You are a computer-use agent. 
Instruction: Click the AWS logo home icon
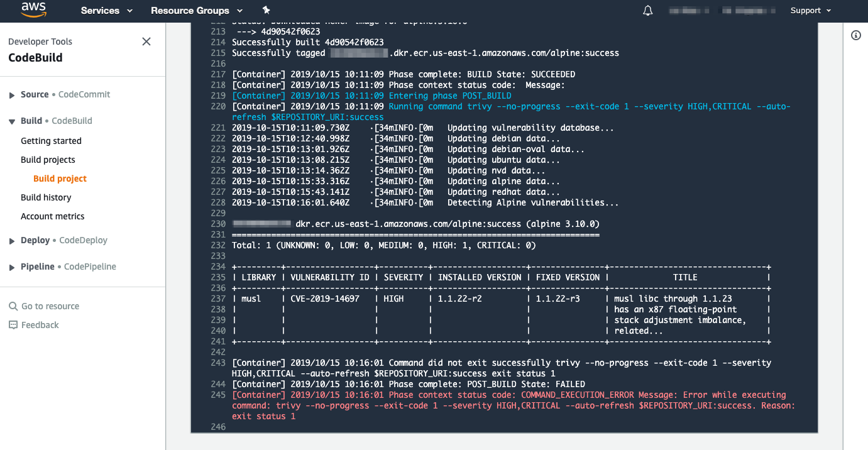pos(33,9)
